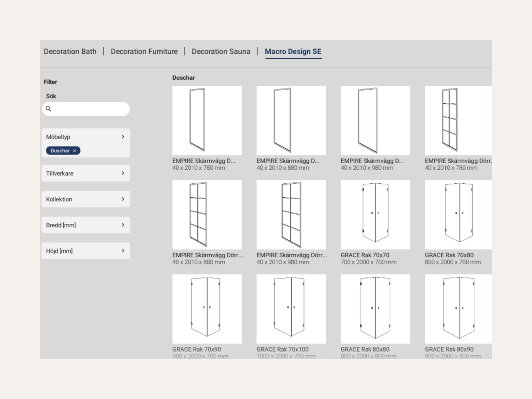
Task: Click the GRACE Rak 70x90 title text
Action: [x=197, y=349]
